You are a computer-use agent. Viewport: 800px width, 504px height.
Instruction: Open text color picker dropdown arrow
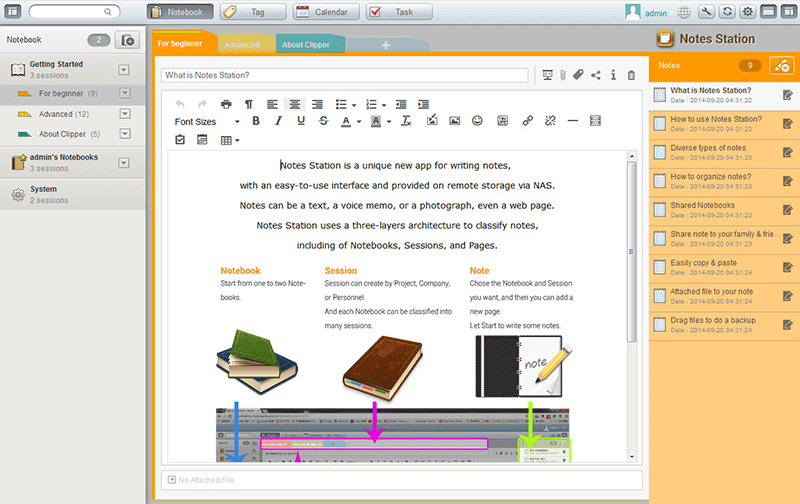pos(359,122)
